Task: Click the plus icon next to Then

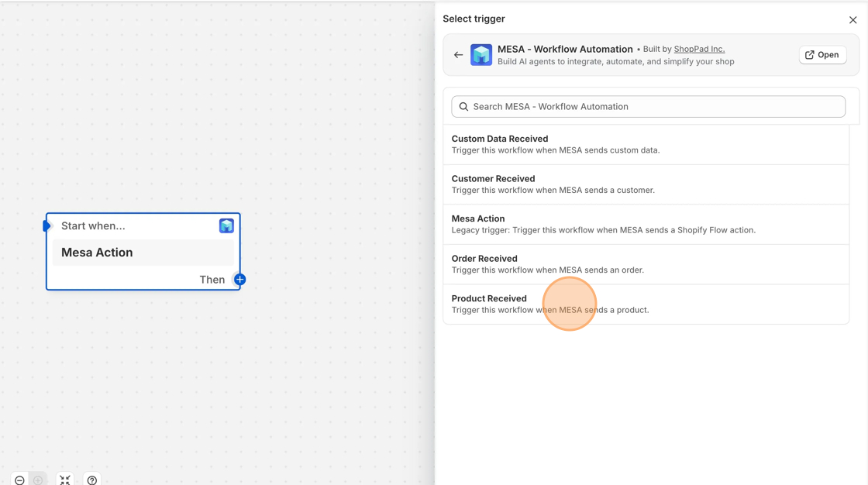Action: pyautogui.click(x=239, y=280)
